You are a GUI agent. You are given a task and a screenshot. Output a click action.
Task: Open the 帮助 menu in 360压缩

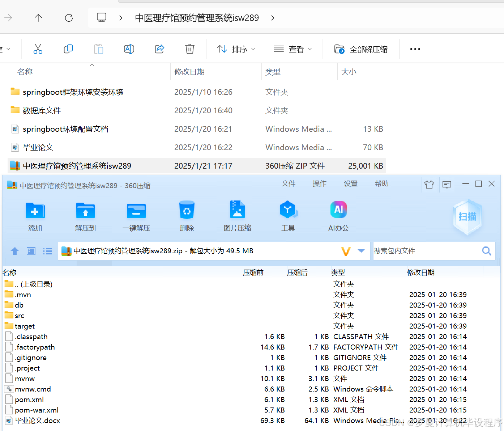click(x=382, y=183)
